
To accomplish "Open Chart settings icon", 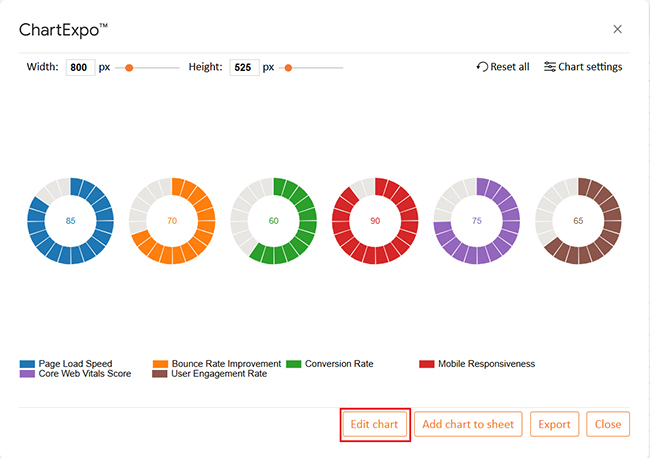I will [x=550, y=67].
